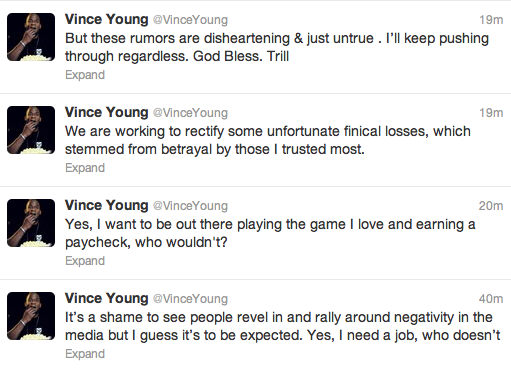Click the avatar beside the 'finical losses' tweet
The image size is (511, 371).
31,130
